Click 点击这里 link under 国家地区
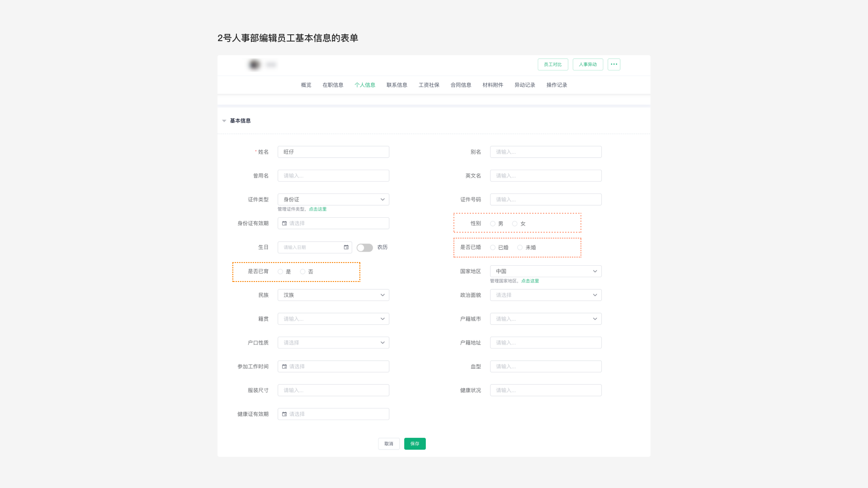This screenshot has height=488, width=868. 530,281
